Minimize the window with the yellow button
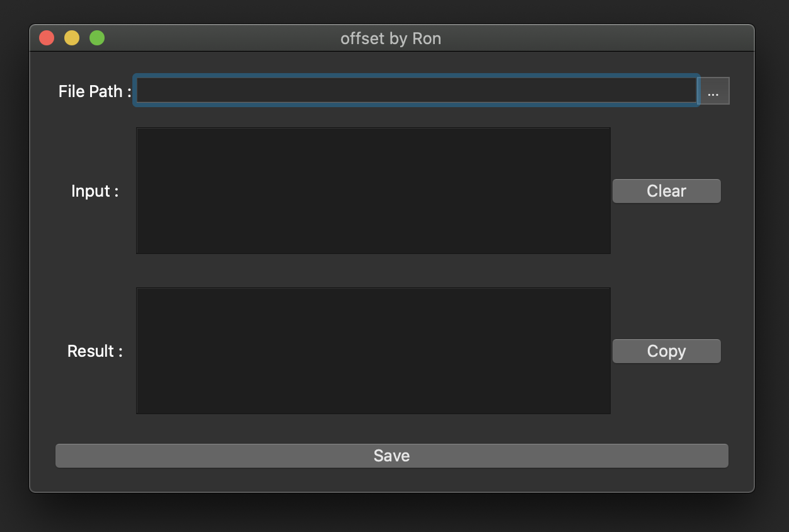 tap(71, 37)
